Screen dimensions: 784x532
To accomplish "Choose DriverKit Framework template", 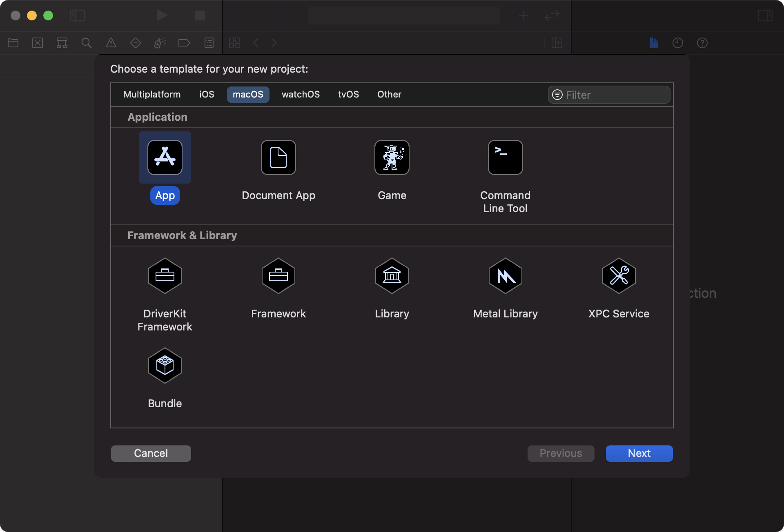I will pos(165,276).
